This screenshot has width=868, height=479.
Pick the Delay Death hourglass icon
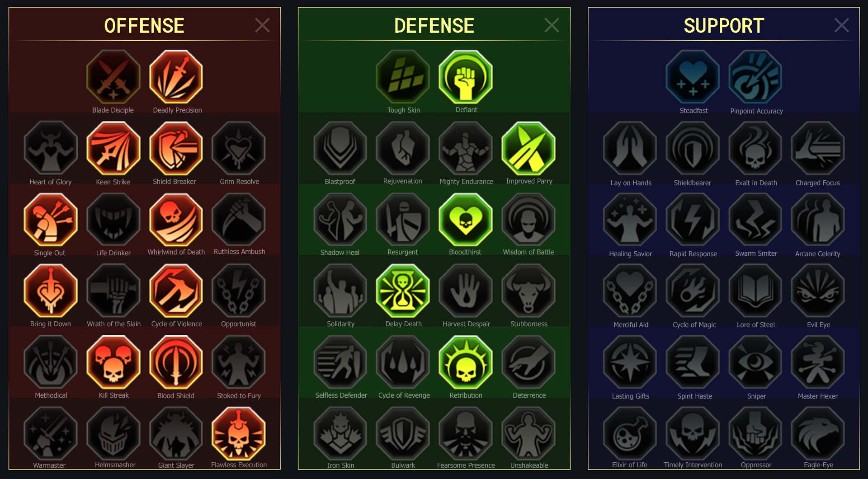(x=403, y=291)
